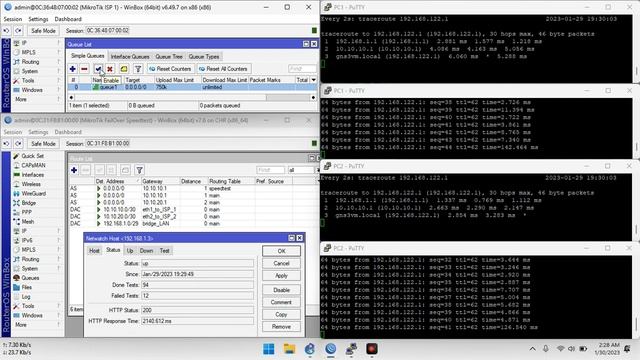Confirm Netwatch dialog with OK

[x=281, y=251]
